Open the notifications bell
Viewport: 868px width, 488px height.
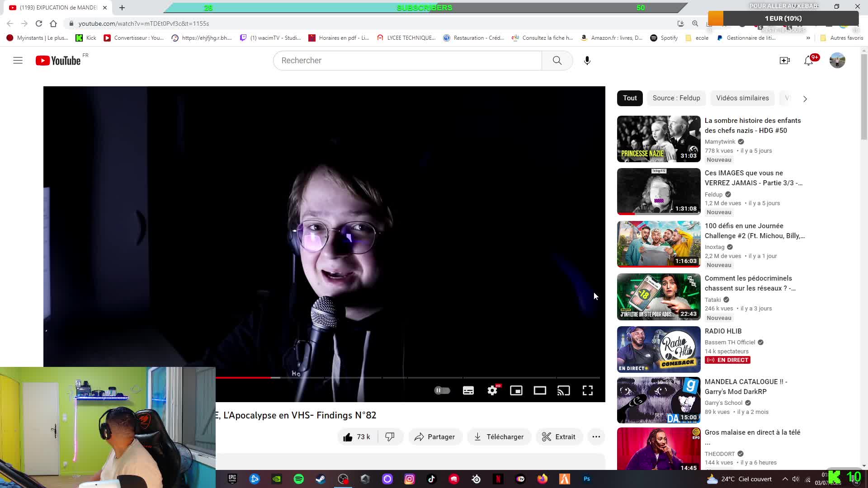pyautogui.click(x=809, y=61)
